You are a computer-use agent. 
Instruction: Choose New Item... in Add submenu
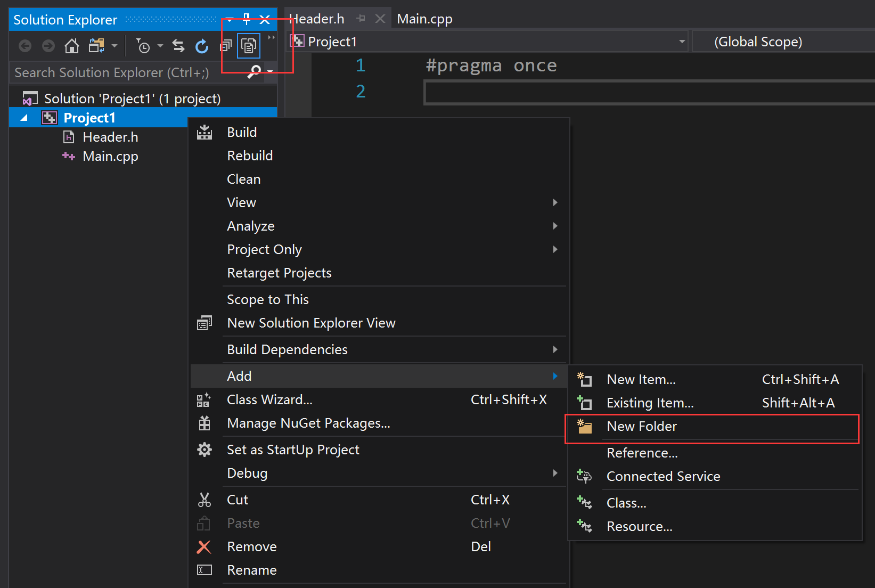click(715, 379)
